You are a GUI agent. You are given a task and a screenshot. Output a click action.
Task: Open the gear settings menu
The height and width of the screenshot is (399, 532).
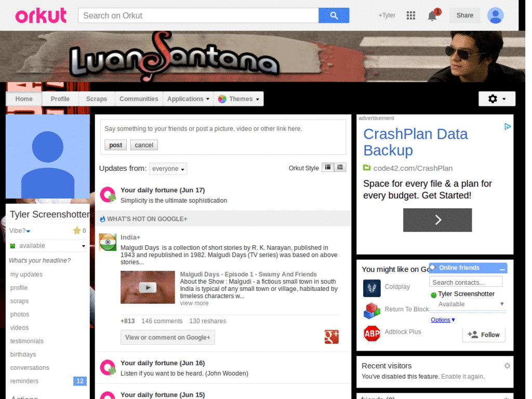[x=497, y=99]
